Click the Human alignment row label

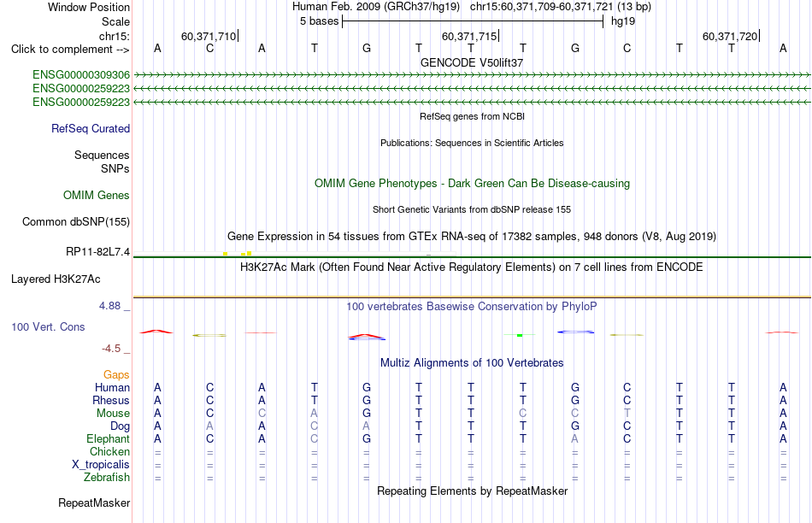[112, 387]
